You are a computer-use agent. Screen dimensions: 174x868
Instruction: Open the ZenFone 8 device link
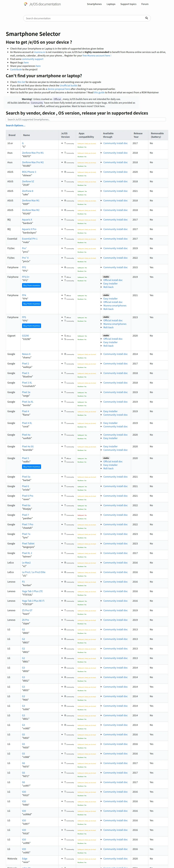tap(28, 191)
